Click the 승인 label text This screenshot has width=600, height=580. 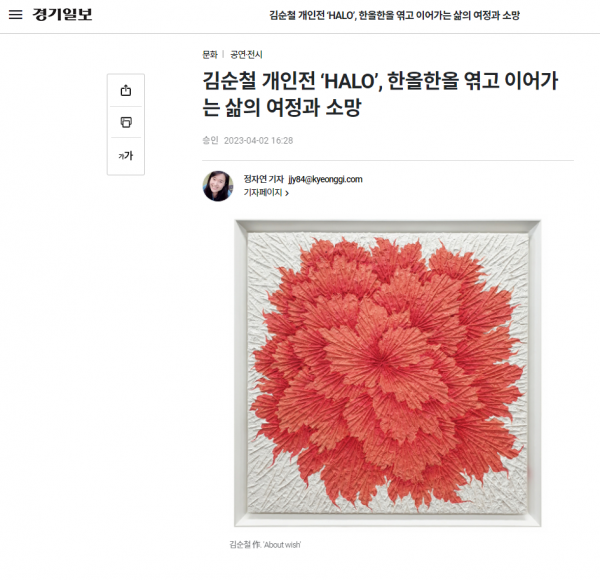[x=210, y=140]
